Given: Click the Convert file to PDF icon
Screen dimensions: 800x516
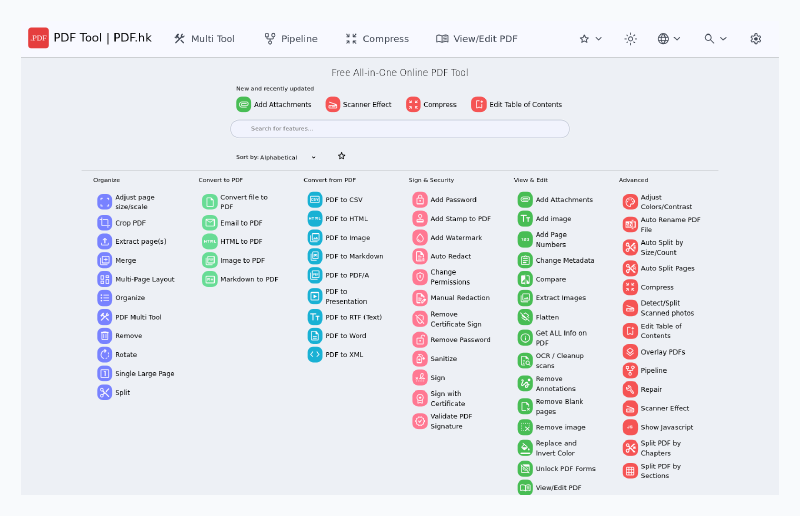Looking at the screenshot, I should (210, 202).
